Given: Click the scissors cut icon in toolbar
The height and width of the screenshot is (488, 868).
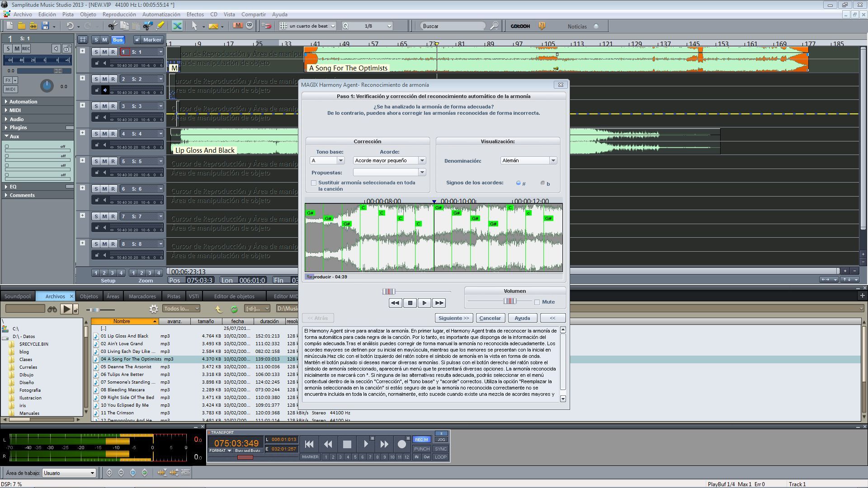Looking at the screenshot, I should pos(113,26).
